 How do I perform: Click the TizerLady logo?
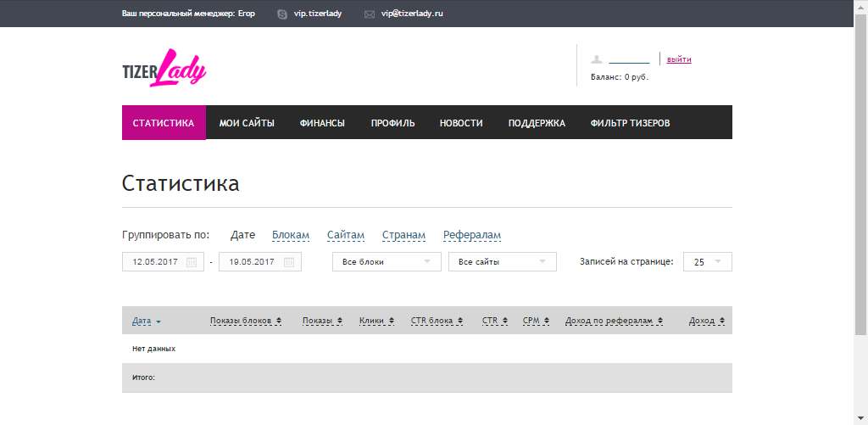point(164,70)
